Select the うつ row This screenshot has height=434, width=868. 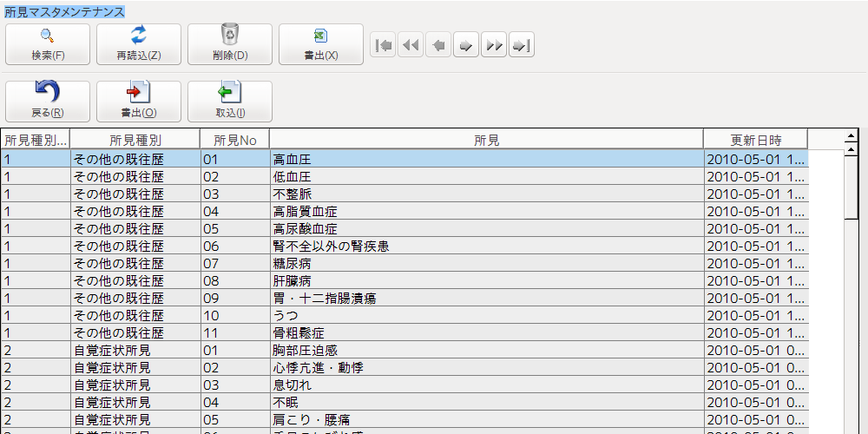pyautogui.click(x=404, y=316)
